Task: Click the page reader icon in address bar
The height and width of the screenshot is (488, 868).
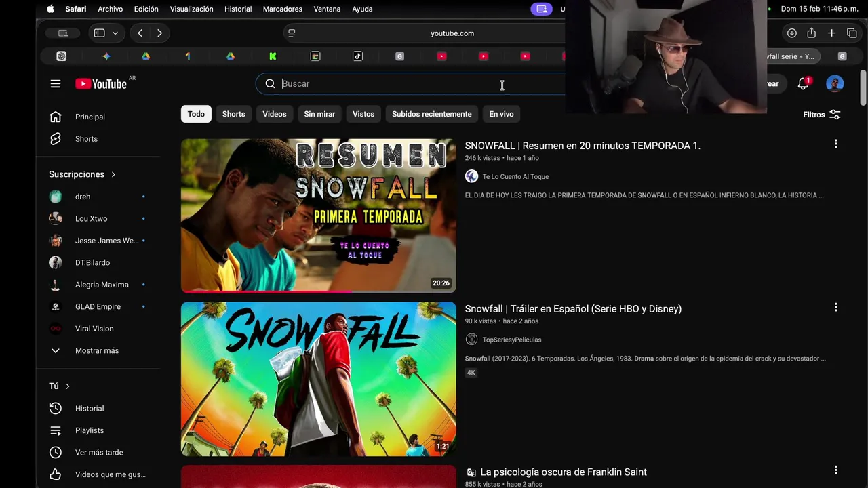Action: pos(292,33)
